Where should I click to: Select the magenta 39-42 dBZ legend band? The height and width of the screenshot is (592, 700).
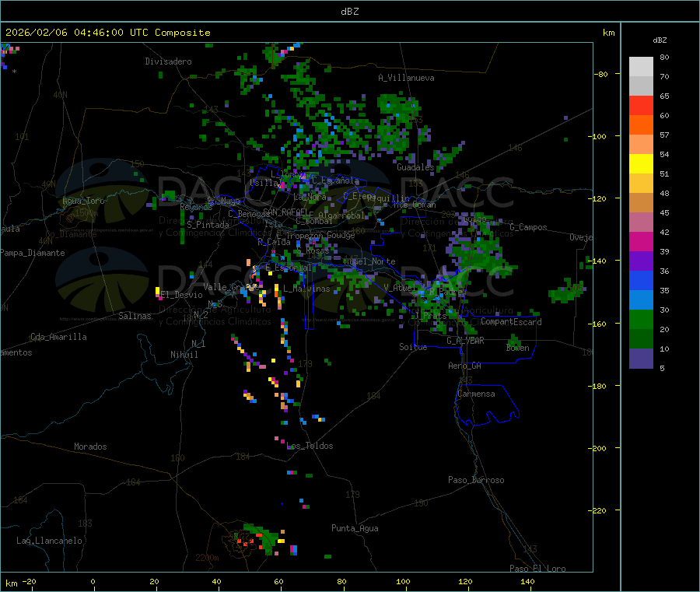(641, 241)
